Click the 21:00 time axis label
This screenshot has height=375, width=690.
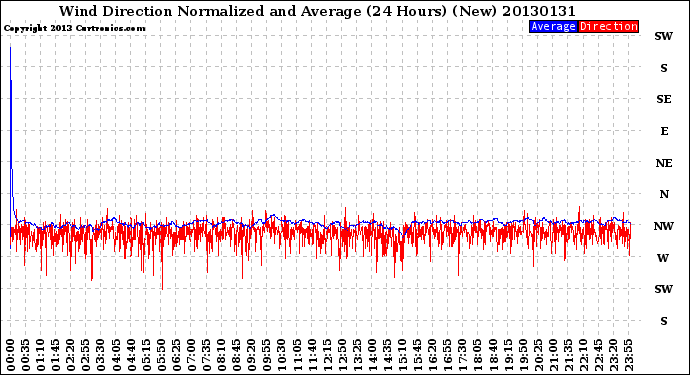coord(553,355)
